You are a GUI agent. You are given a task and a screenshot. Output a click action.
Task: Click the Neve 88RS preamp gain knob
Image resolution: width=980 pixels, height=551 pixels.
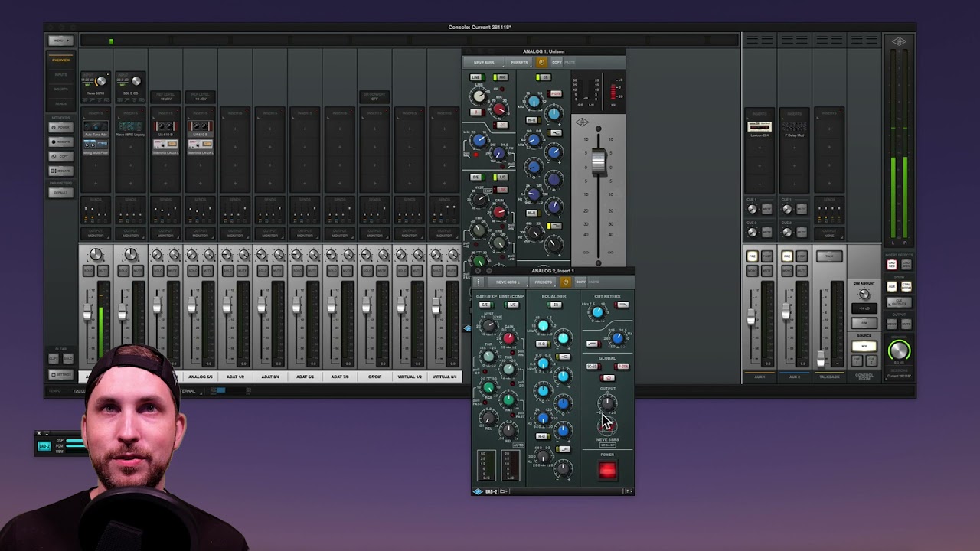click(x=100, y=81)
